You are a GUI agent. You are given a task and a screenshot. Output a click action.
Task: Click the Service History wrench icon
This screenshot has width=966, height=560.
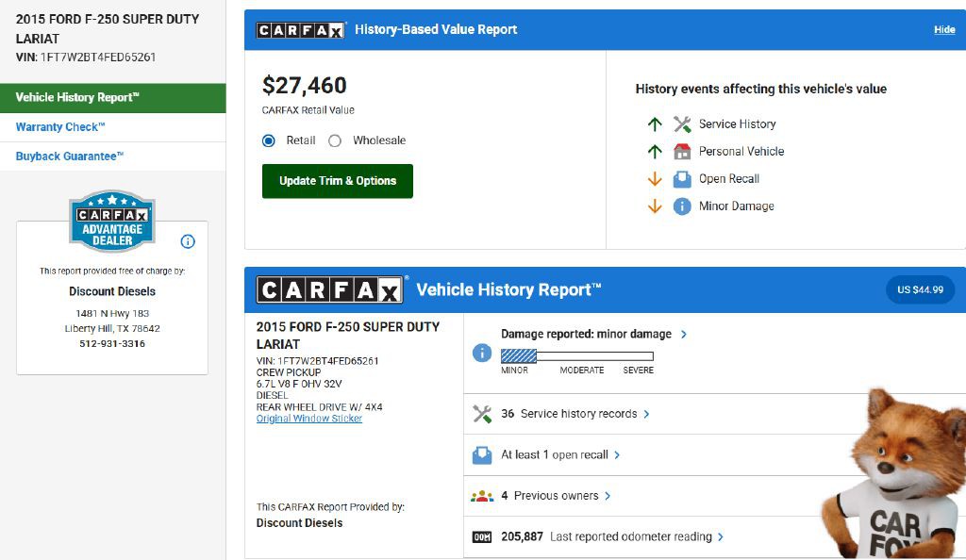(x=682, y=124)
